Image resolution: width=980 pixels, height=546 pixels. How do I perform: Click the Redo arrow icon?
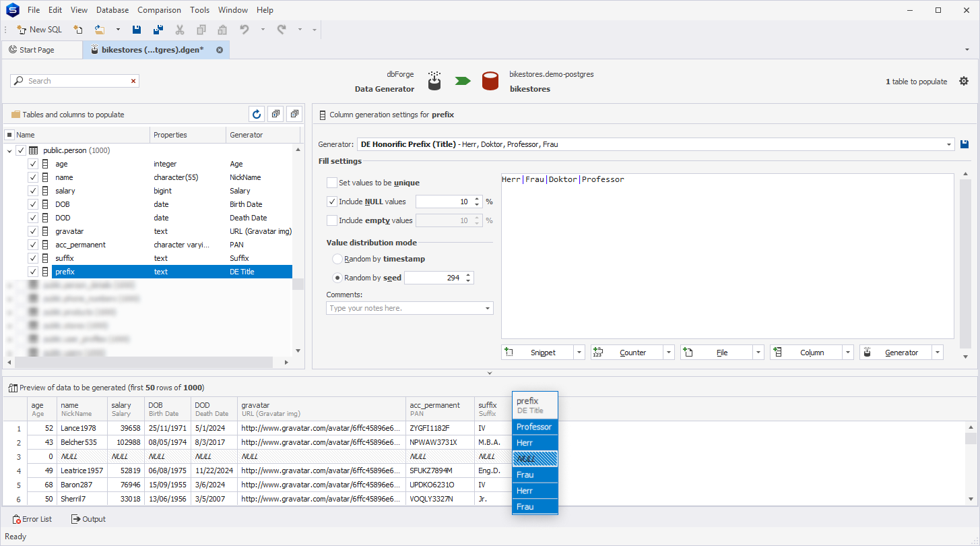click(282, 30)
